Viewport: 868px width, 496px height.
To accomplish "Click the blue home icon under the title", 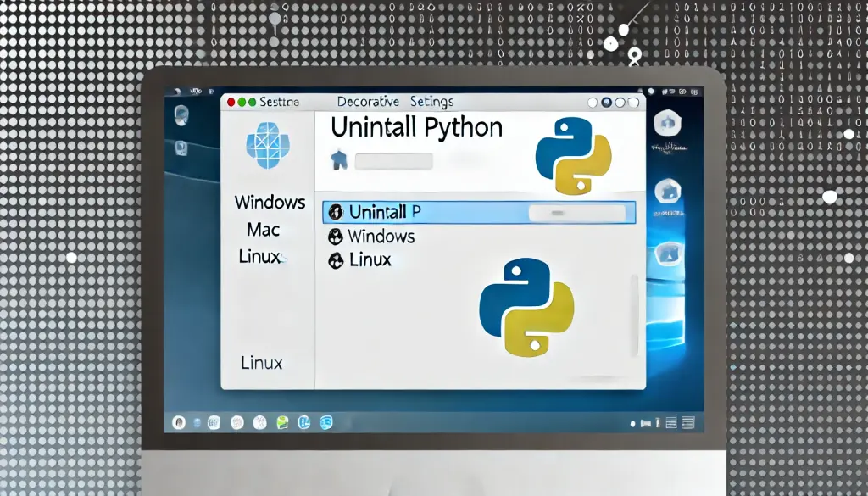I will pos(338,159).
